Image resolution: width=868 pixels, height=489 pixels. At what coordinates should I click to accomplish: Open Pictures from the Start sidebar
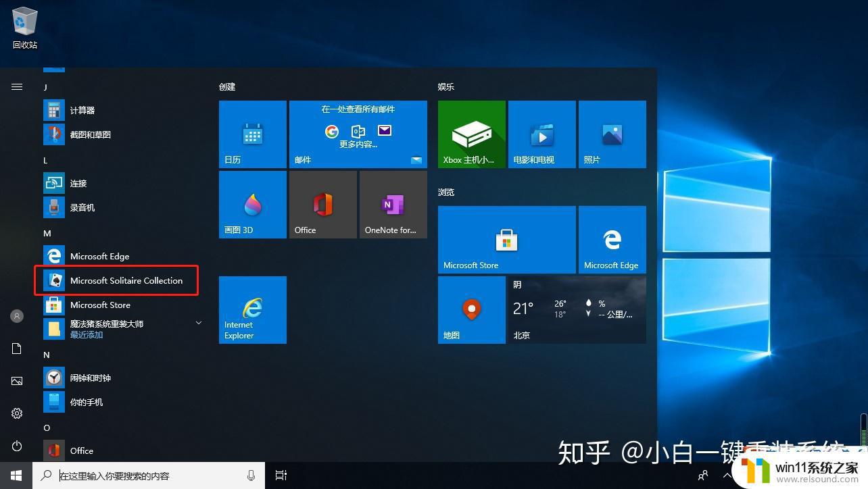coord(17,381)
